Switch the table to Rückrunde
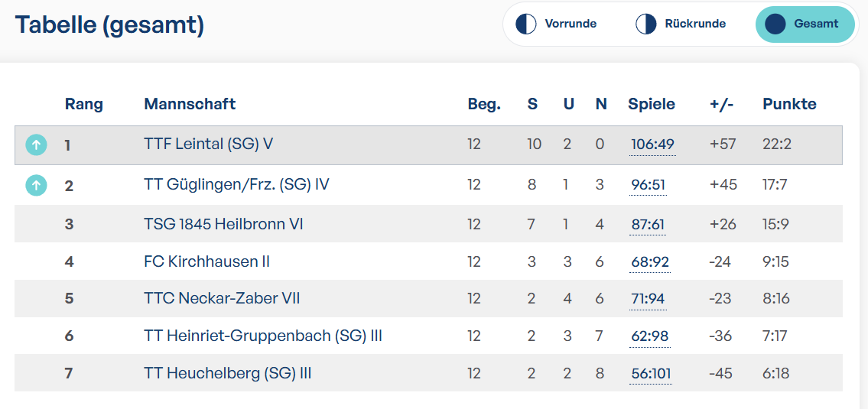Viewport: 868px width, 409px height. pyautogui.click(x=681, y=24)
